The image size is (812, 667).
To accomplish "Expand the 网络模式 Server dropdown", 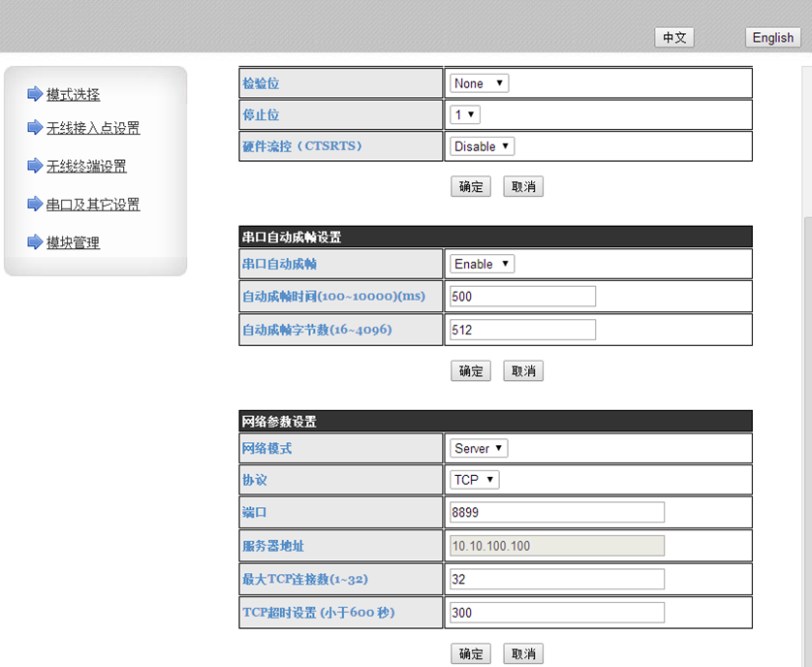I will pos(479,448).
